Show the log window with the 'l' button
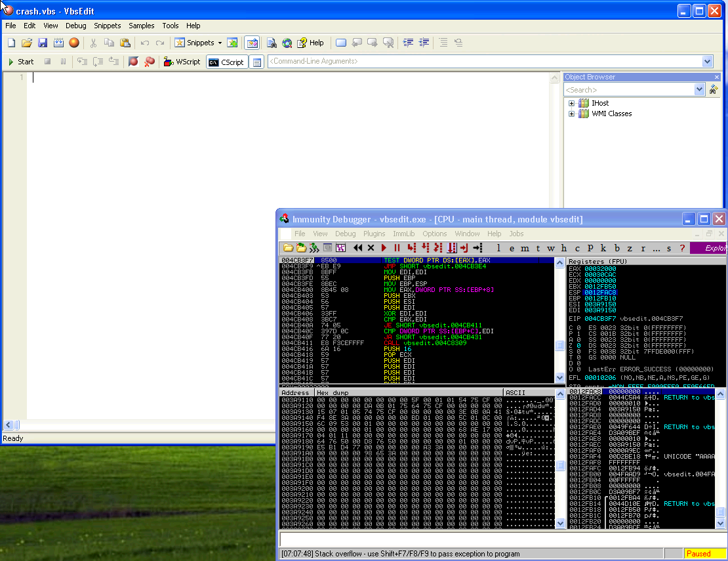This screenshot has height=561, width=728. coord(498,248)
